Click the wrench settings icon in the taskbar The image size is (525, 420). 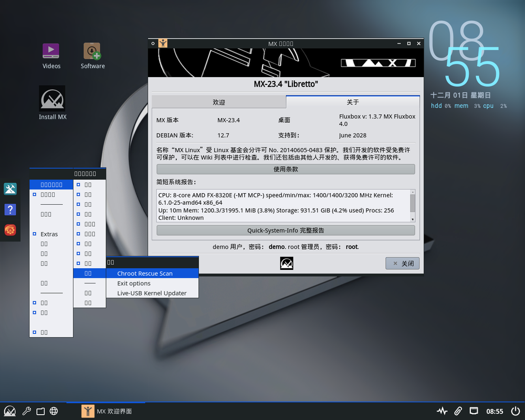26,411
